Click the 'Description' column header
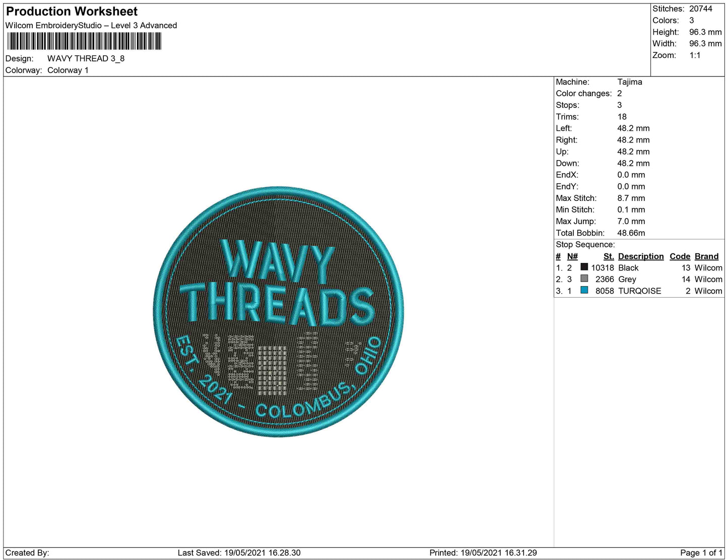This screenshot has width=728, height=560. 641,256
